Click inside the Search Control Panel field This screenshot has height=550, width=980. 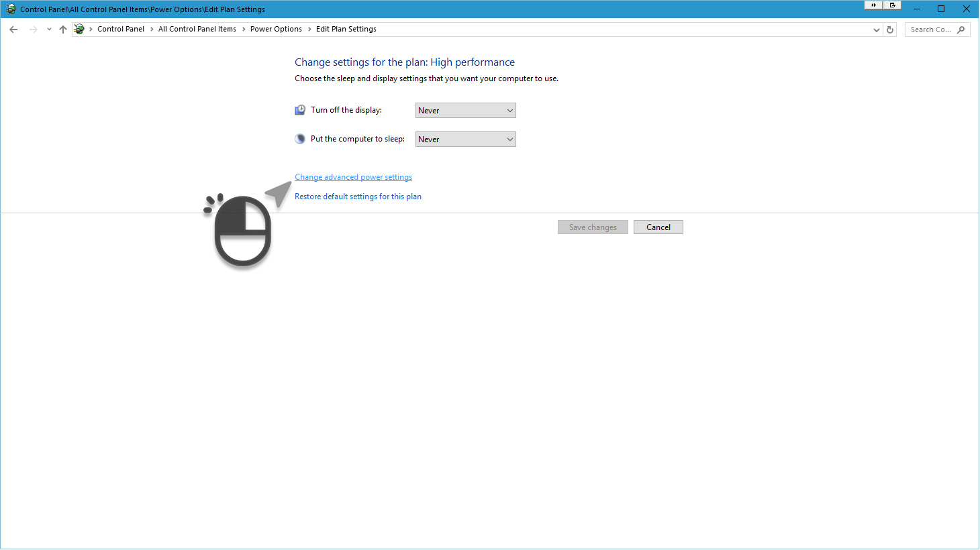pos(930,30)
